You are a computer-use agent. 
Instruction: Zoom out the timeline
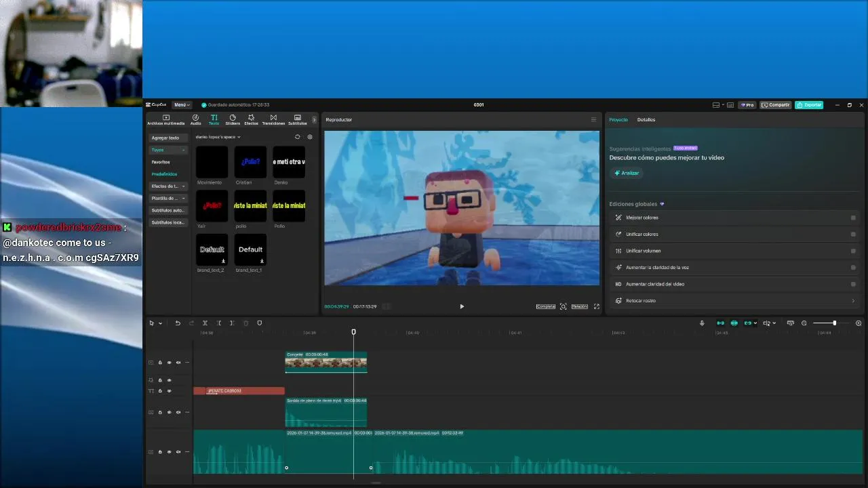(x=804, y=323)
